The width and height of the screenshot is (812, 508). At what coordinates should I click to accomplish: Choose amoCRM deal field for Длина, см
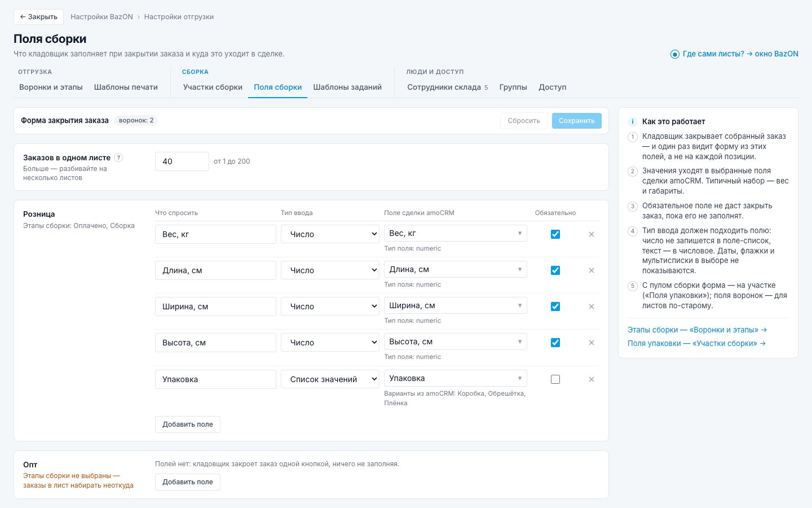tap(456, 269)
